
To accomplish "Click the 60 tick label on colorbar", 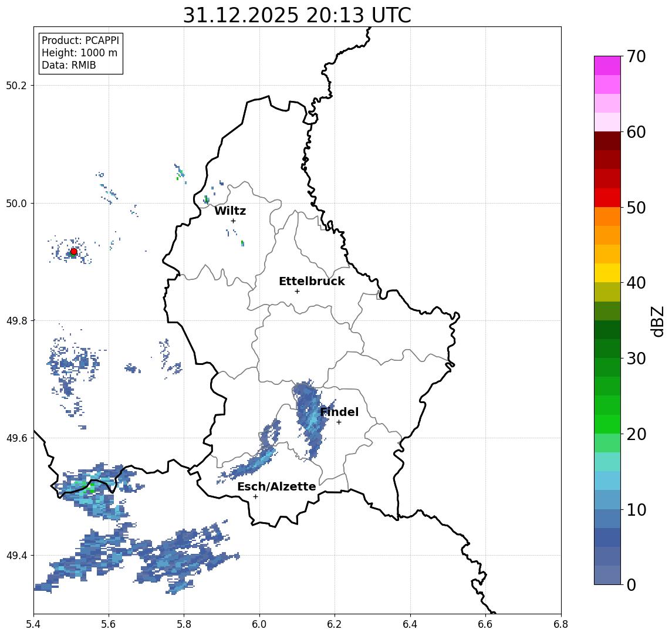I will pos(636,132).
